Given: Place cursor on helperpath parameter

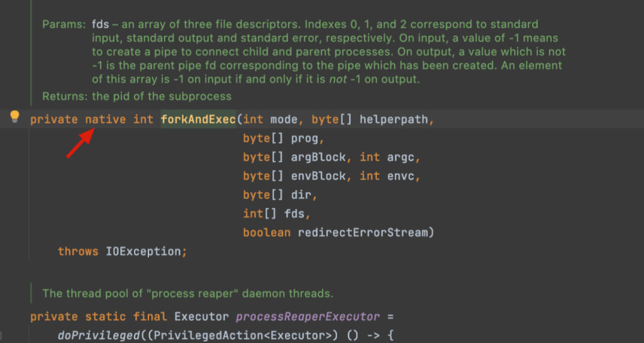Looking at the screenshot, I should pyautogui.click(x=394, y=119).
